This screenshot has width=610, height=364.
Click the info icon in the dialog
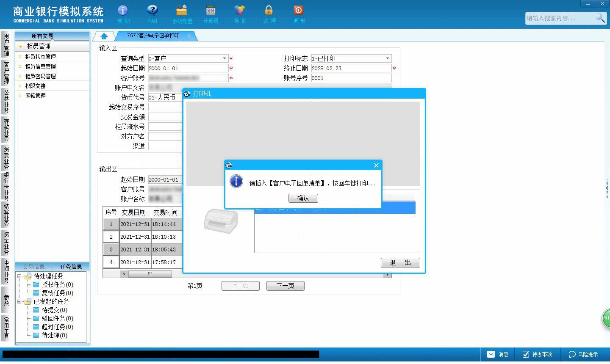236,181
